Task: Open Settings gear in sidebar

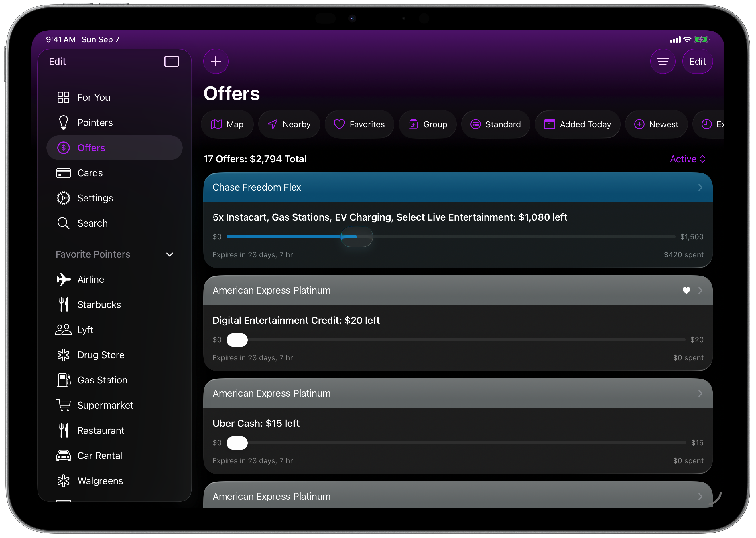Action: click(x=94, y=198)
